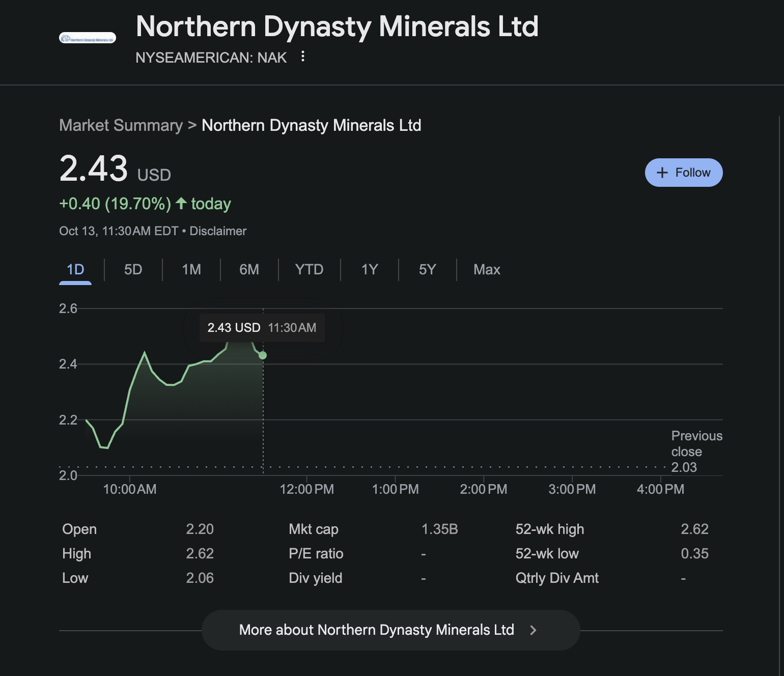784x676 pixels.
Task: Click the +0.40 (19.70%) today change text
Action: (x=145, y=204)
